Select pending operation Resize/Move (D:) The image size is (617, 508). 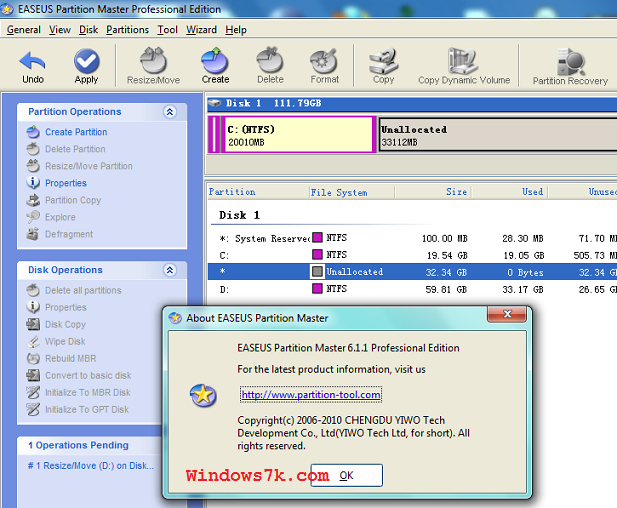point(91,466)
